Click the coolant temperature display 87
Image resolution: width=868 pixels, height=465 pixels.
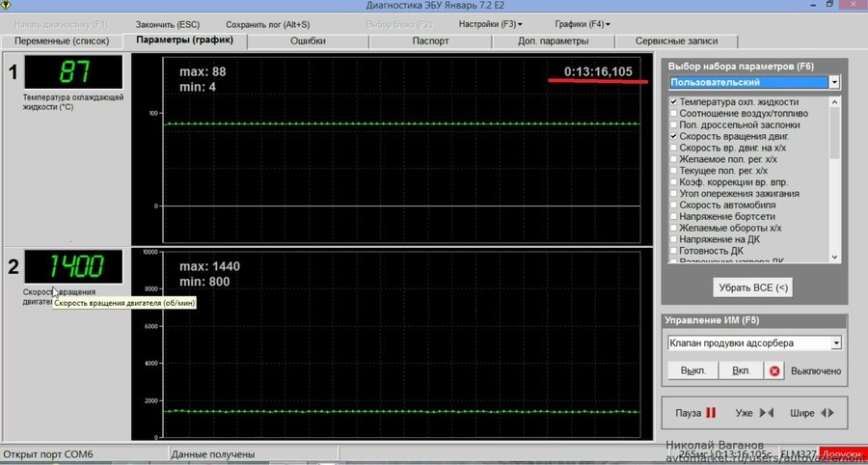[73, 72]
